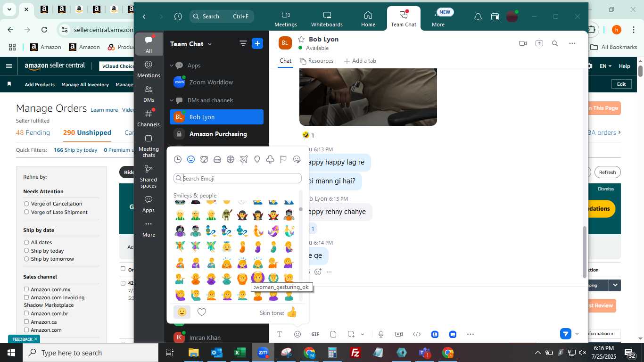Open DMs in sidebar

click(x=149, y=94)
